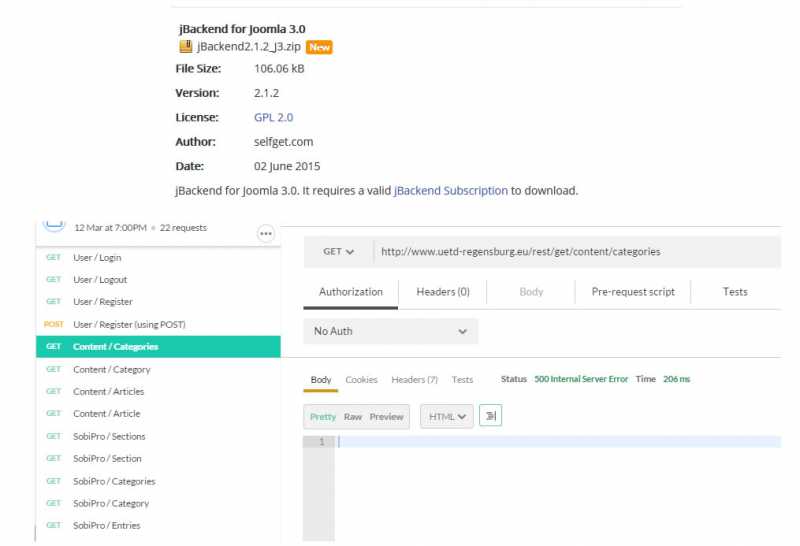Select User / Register (using POST) request

[158, 325]
